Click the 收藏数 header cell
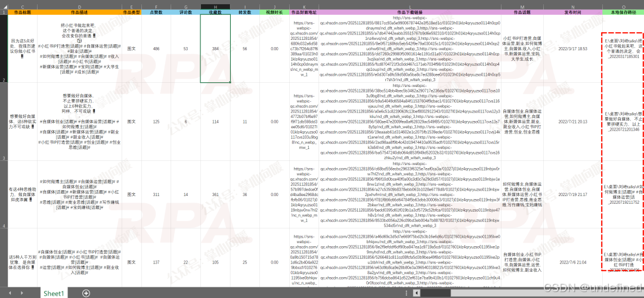The width and height of the screenshot is (644, 298). (x=215, y=13)
